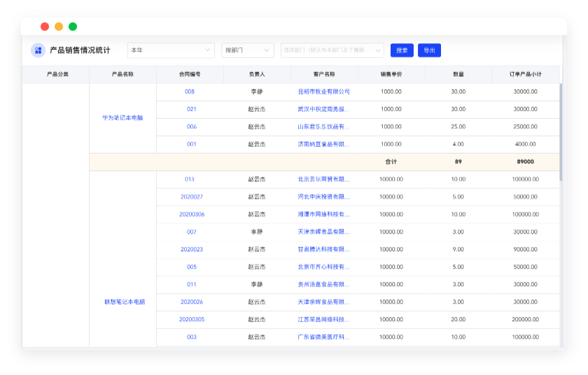The width and height of the screenshot is (588, 375).
Task: Click the quantity 25.00 cell
Action: [458, 127]
